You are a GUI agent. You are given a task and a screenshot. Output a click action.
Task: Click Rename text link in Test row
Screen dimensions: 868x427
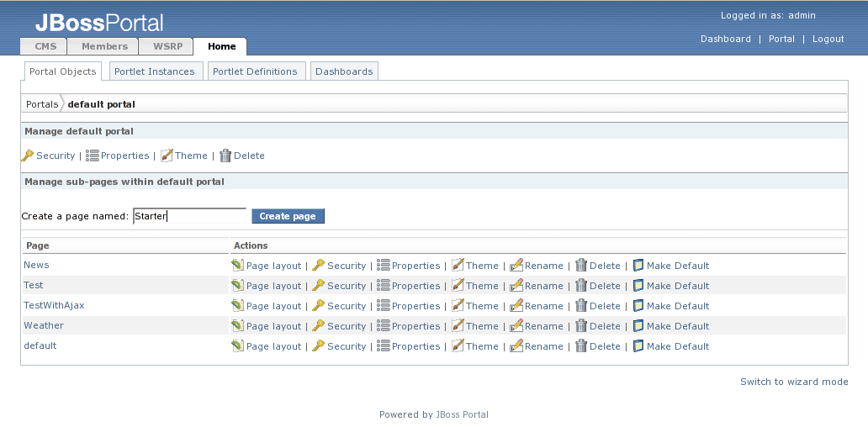click(544, 286)
